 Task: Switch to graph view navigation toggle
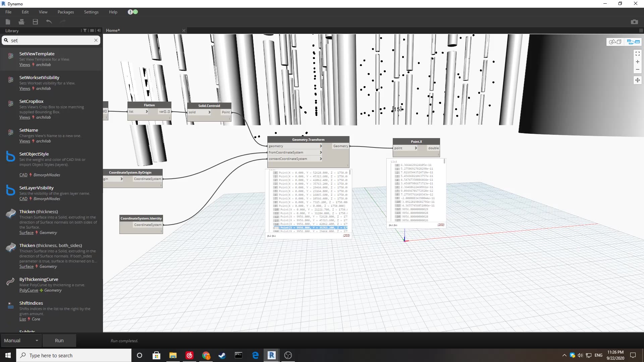pos(633,42)
